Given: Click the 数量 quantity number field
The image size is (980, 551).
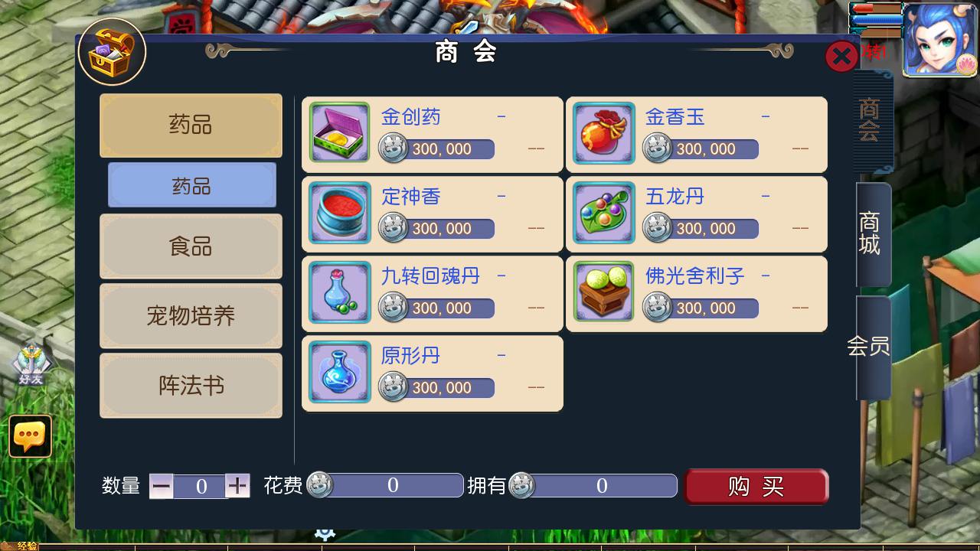Looking at the screenshot, I should coord(201,486).
